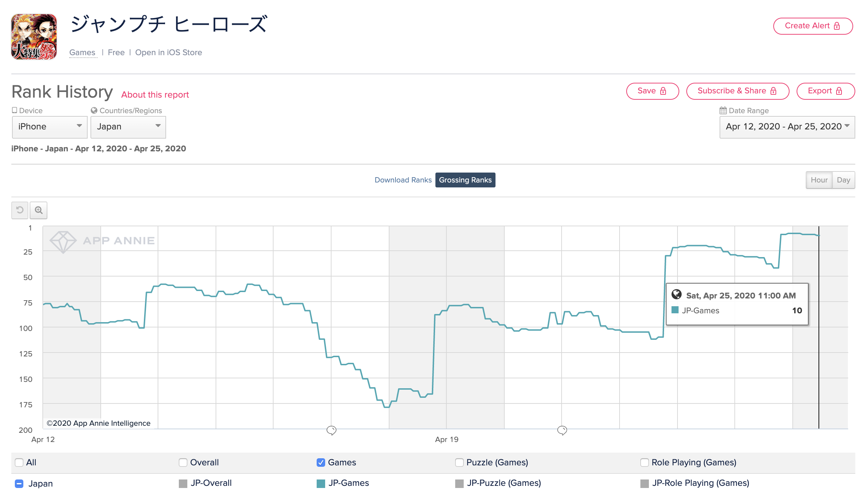This screenshot has width=868, height=500.
Task: Click the lock icon on Save
Action: 663,91
